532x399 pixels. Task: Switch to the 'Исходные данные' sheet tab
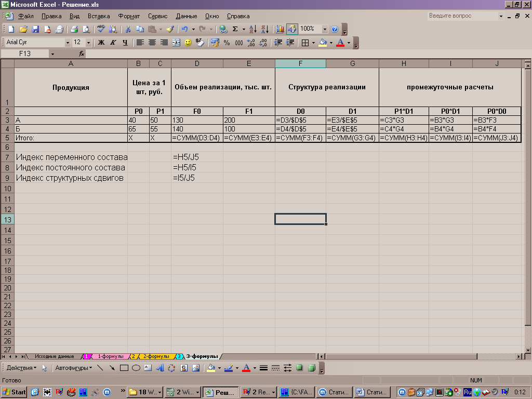(x=54, y=356)
